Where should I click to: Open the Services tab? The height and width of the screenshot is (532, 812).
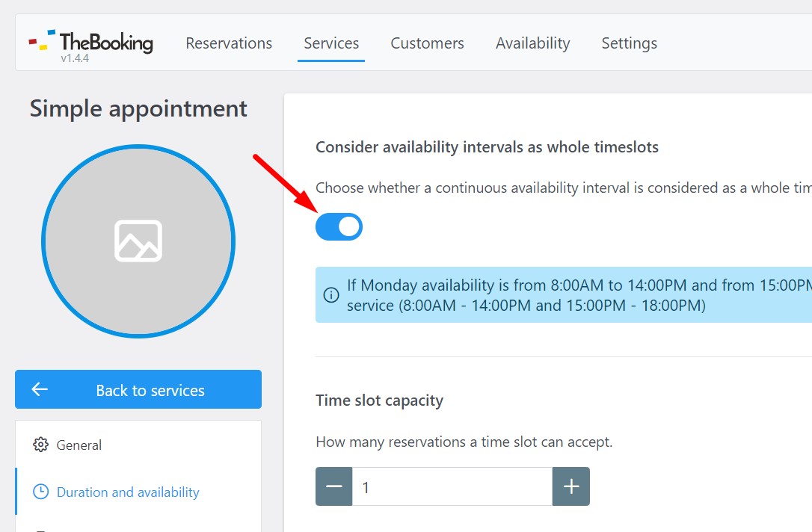point(331,43)
